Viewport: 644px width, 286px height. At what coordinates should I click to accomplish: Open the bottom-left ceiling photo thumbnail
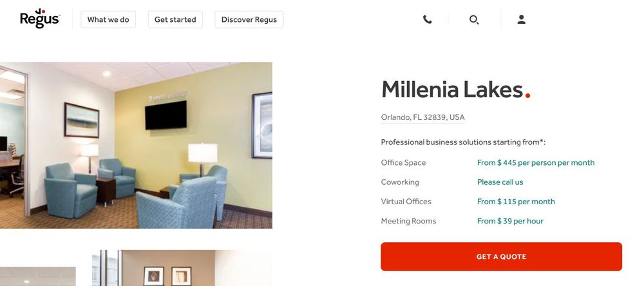coord(38,276)
